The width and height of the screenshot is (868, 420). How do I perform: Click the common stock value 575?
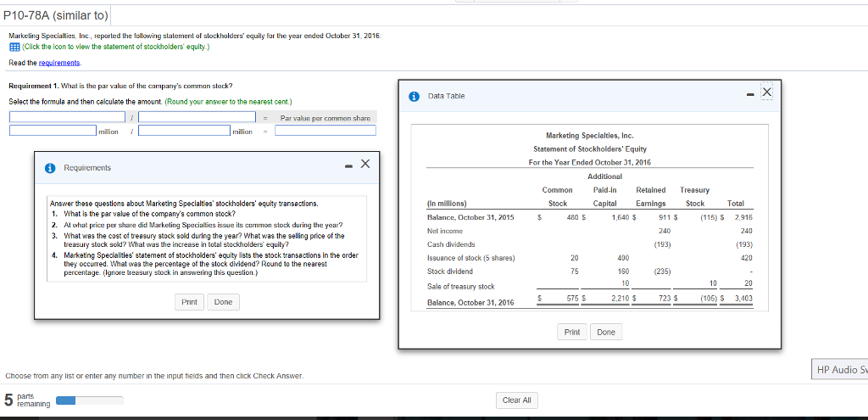(572, 299)
